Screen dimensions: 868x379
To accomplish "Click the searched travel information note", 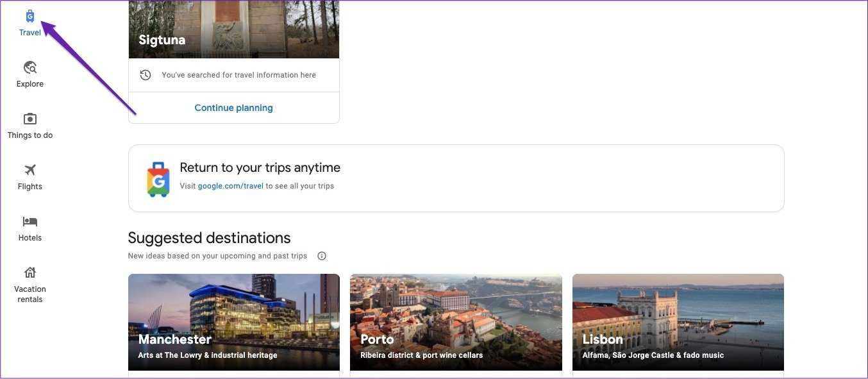I will point(238,75).
